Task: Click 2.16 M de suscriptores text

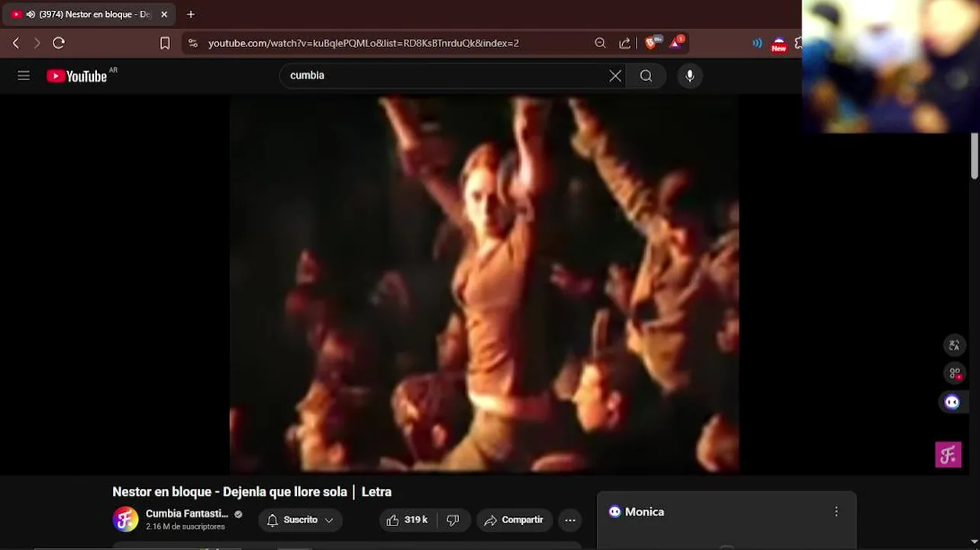Action: (x=185, y=527)
